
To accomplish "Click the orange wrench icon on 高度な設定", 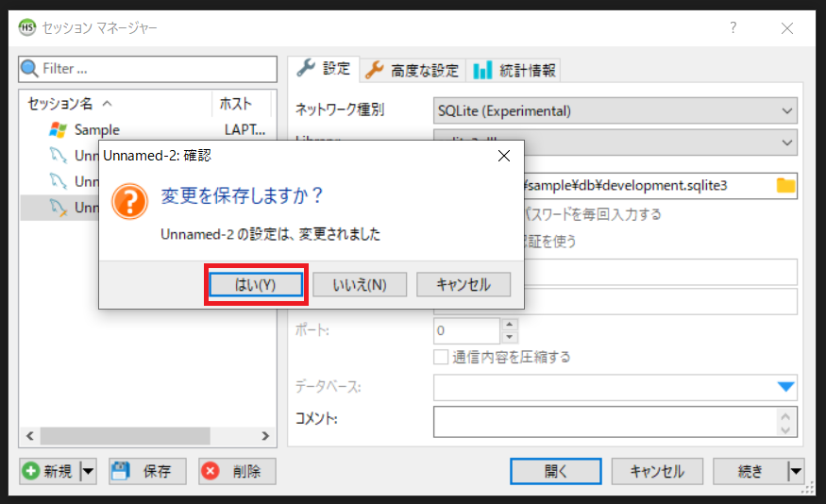I will click(374, 70).
